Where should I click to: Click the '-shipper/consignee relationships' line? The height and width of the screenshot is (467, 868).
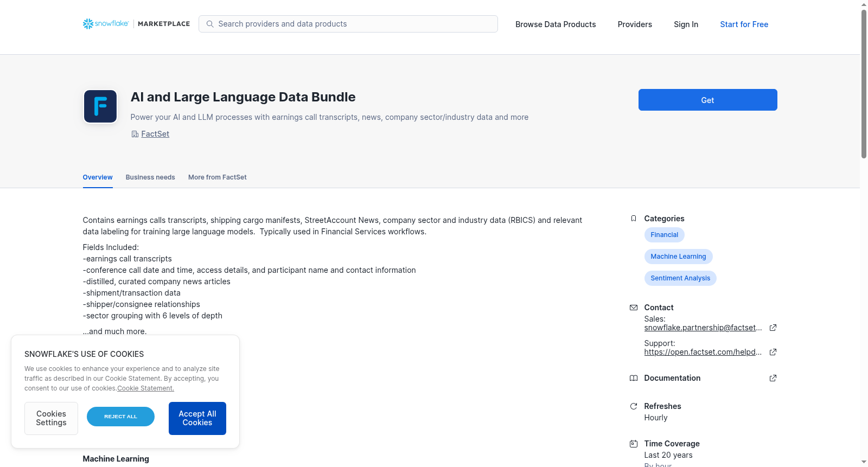pos(141,304)
